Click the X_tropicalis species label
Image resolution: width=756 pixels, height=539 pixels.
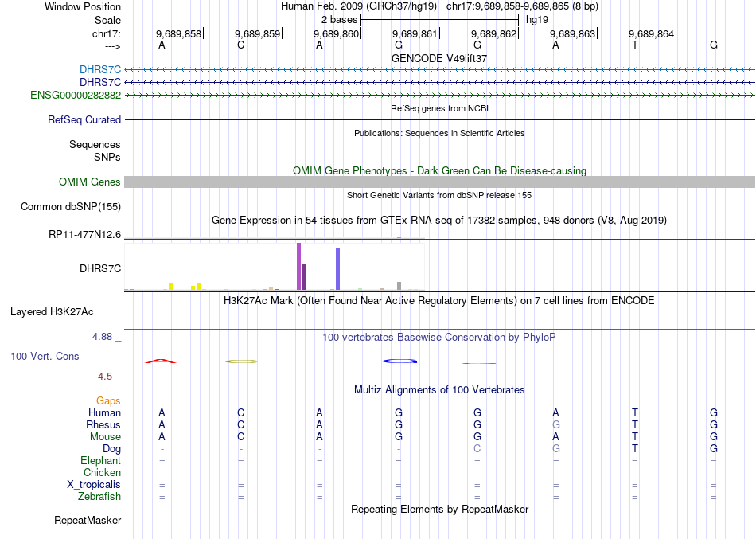(94, 485)
